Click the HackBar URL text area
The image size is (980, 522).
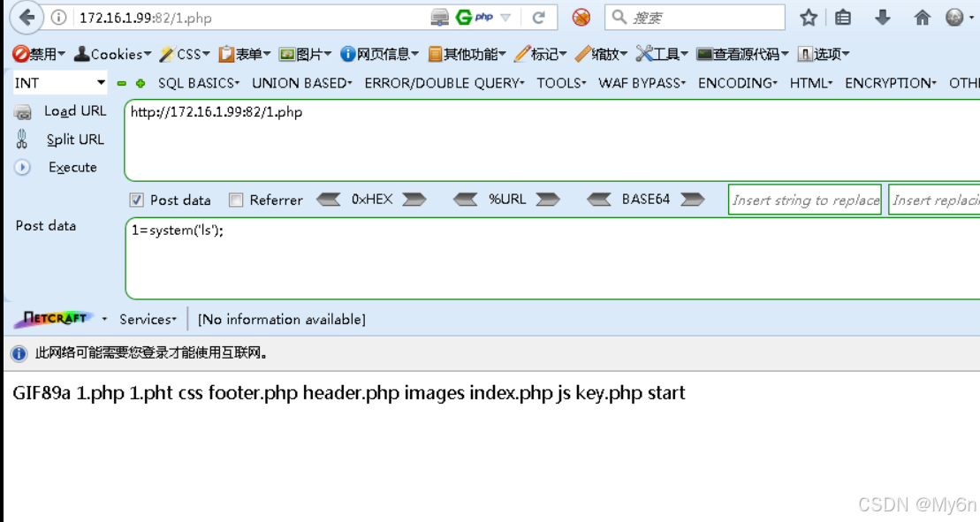click(x=552, y=140)
